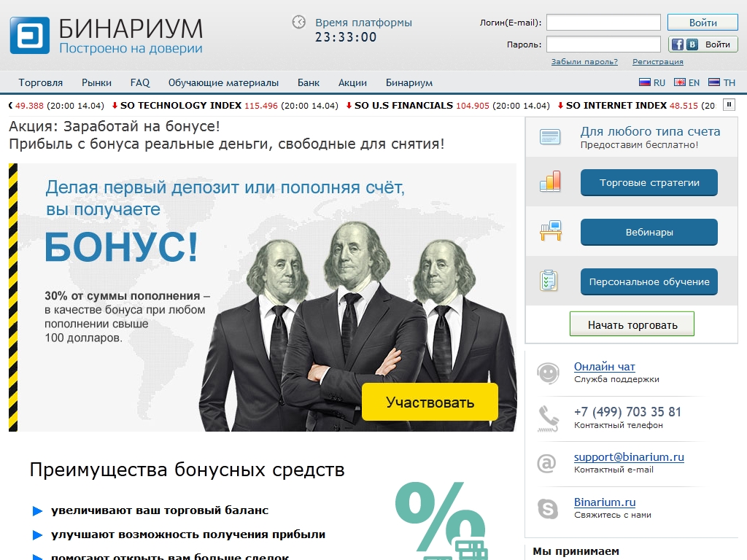Click the Skype icon
747x560 pixels.
click(547, 508)
